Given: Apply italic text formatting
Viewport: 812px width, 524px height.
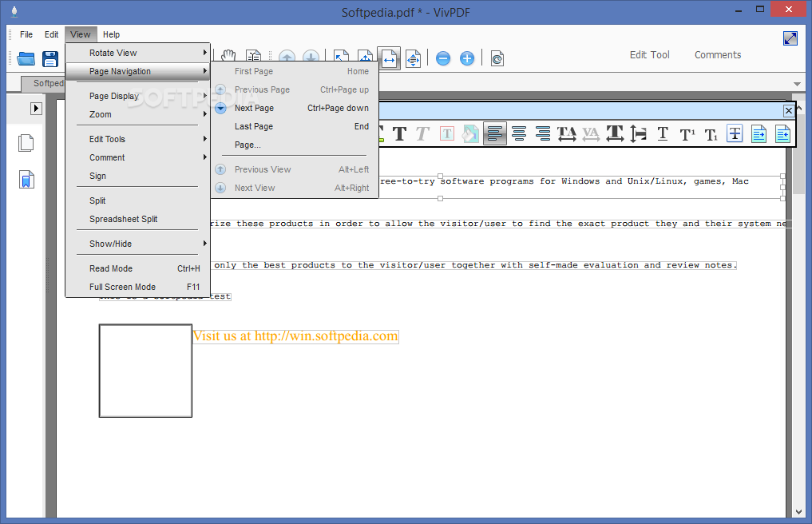Looking at the screenshot, I should click(422, 134).
